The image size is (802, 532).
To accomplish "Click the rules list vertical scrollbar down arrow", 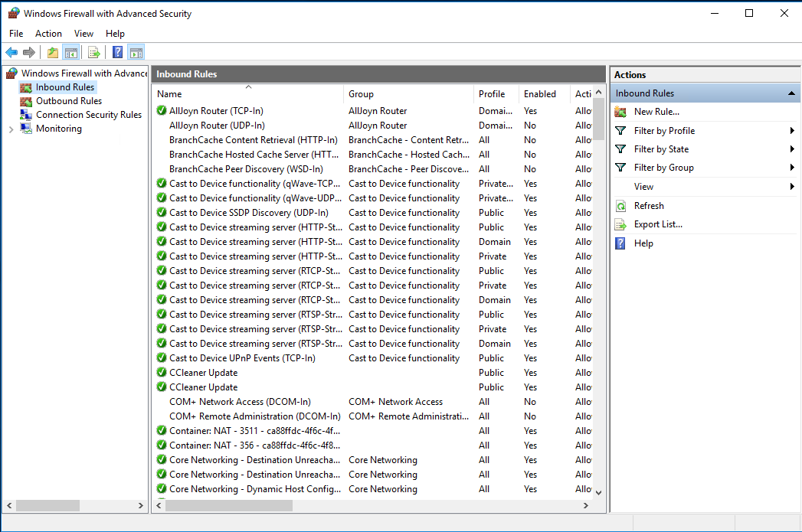I will [x=598, y=492].
